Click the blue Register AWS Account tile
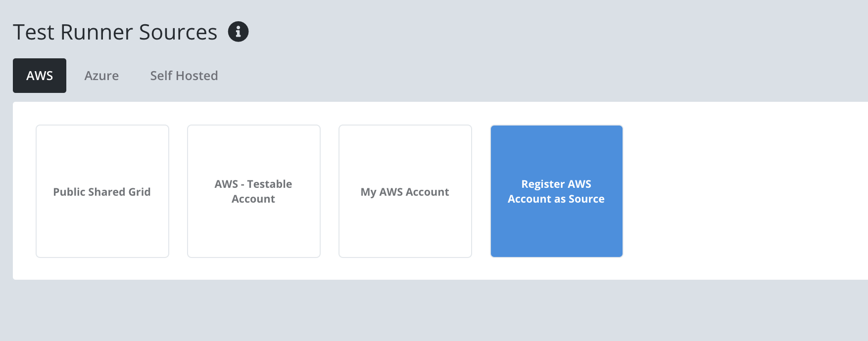The width and height of the screenshot is (868, 341). pos(557,191)
